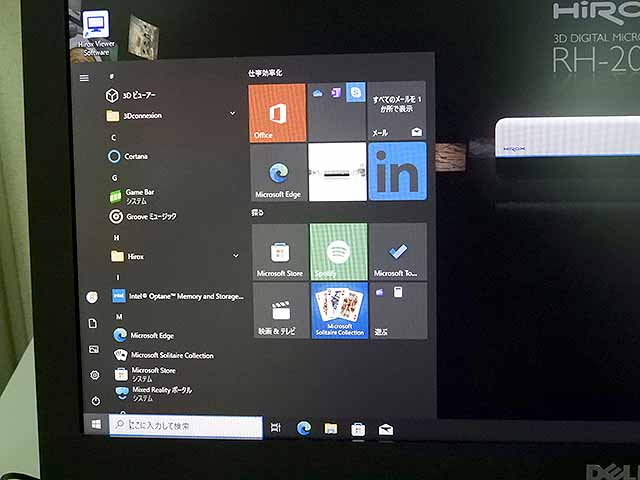Viewport: 640px width, 480px height.
Task: Click the OneNote icon in the tile group
Action: (336, 93)
